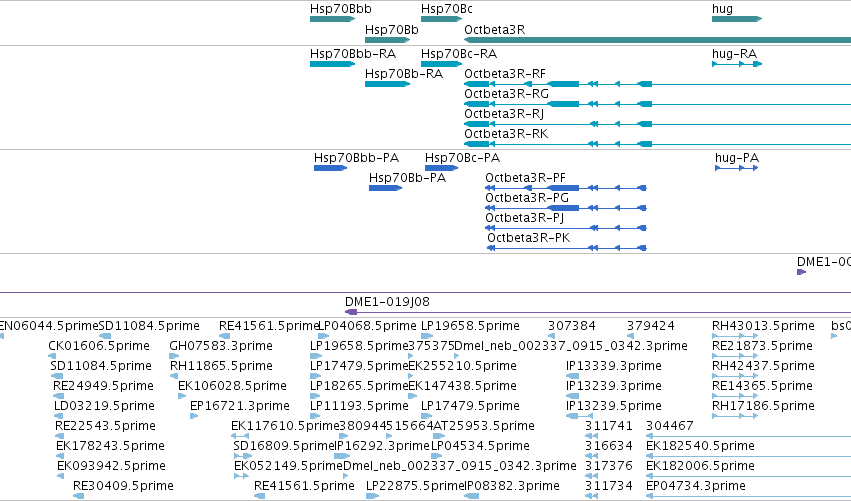Select transcript Hsp70Bb-RA
The width and height of the screenshot is (851, 501).
388,84
